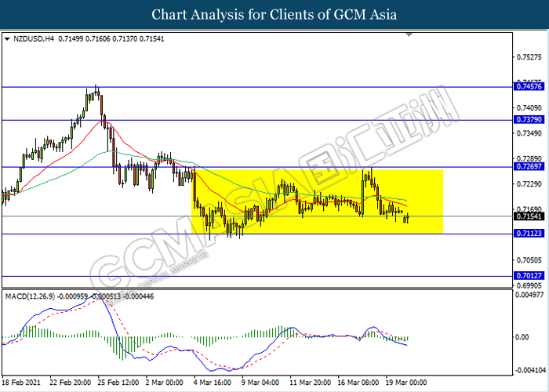Click the 19 Mar 00:00 time label
The image size is (549, 392).
[406, 383]
